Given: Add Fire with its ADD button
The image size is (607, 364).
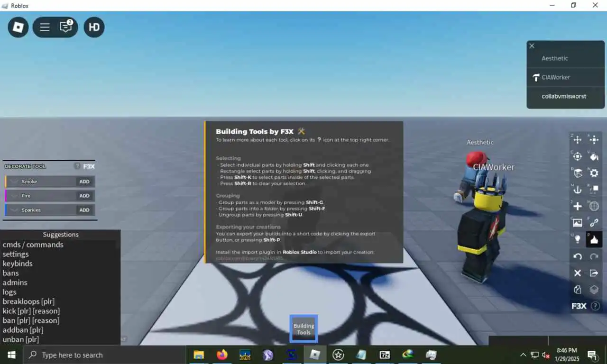Looking at the screenshot, I should pos(84,196).
